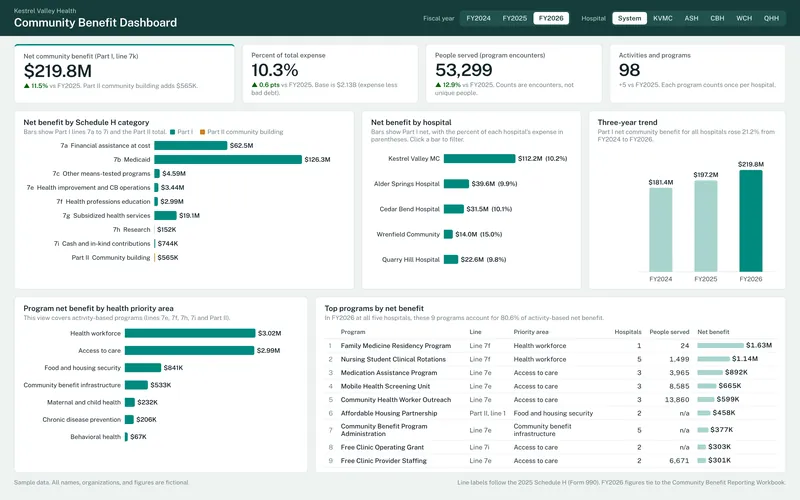800x500 pixels.
Task: Click the 7b Medicaid bar
Action: click(x=228, y=160)
